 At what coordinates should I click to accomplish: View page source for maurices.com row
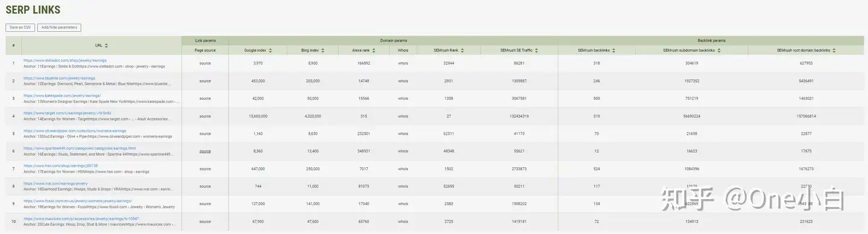pos(205,221)
